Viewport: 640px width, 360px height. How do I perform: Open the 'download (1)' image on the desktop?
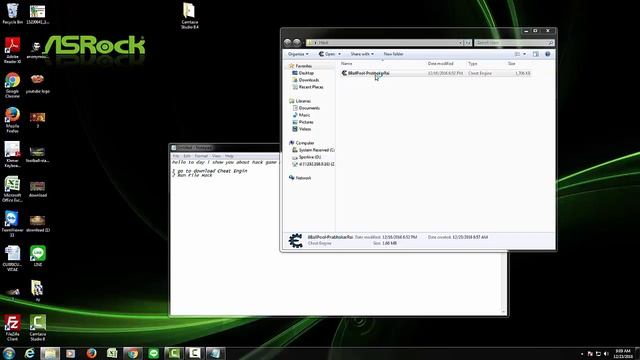[x=38, y=224]
